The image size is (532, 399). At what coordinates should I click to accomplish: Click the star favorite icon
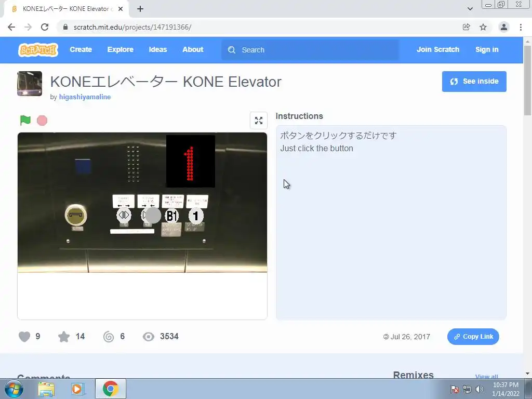coord(64,337)
